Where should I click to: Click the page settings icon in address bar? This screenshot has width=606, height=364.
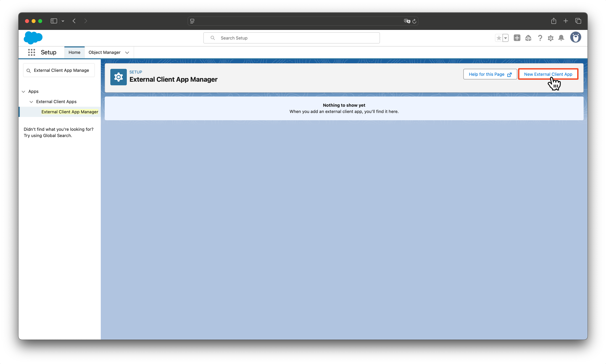192,21
